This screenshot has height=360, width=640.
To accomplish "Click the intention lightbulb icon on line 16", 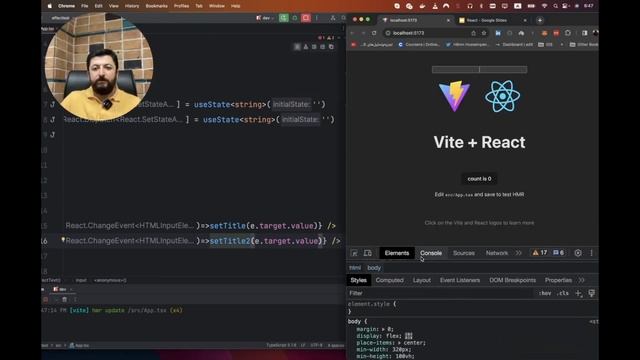I will (63, 240).
